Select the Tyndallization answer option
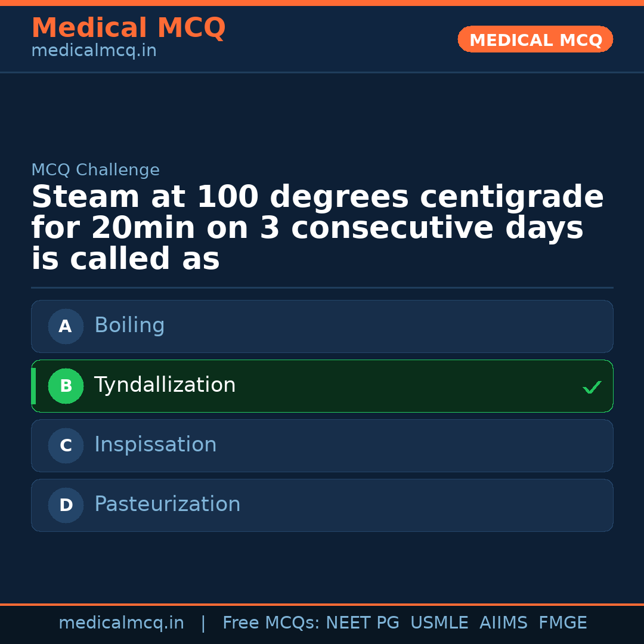Image resolution: width=644 pixels, height=644 pixels. tap(322, 386)
